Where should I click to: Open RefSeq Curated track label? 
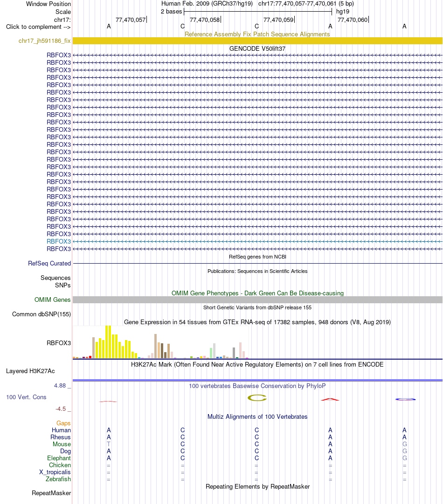click(49, 263)
